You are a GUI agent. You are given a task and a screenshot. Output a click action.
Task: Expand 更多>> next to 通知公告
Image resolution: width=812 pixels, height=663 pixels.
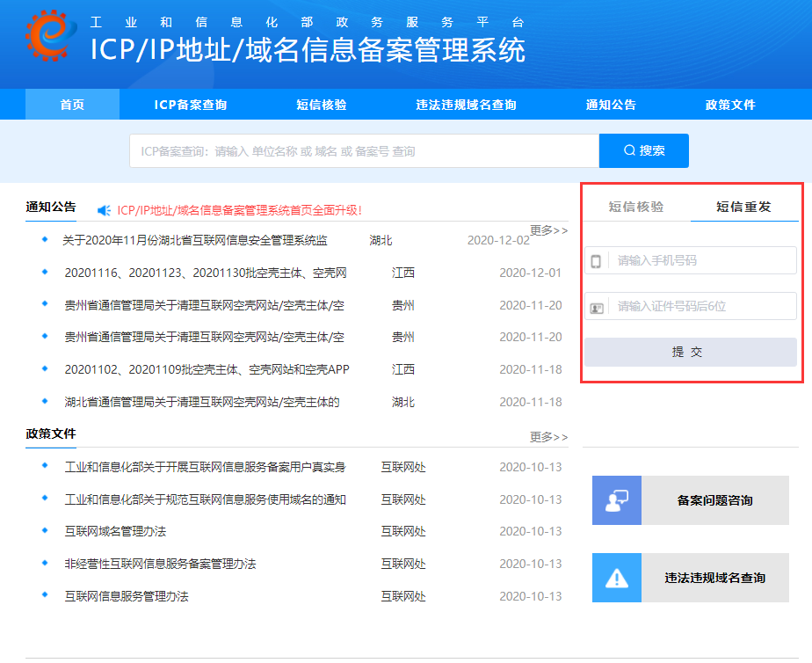(x=548, y=230)
